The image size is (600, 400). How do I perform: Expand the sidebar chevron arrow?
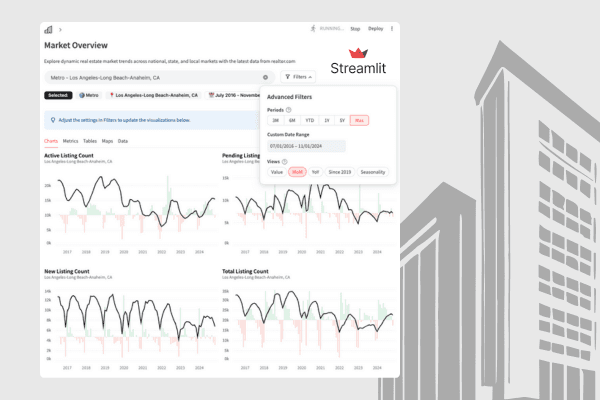point(60,29)
